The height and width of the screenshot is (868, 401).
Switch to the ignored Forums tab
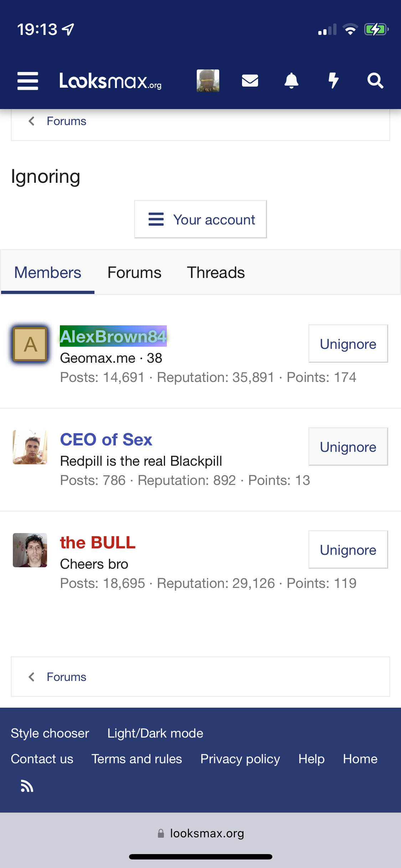coord(134,273)
